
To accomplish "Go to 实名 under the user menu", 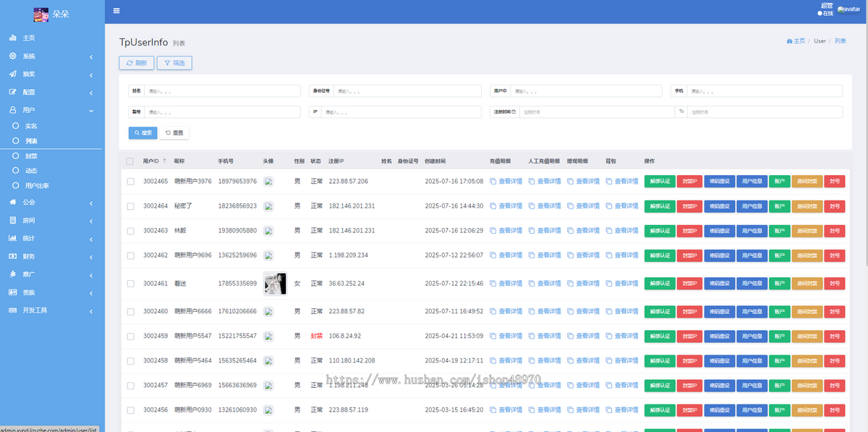I will pyautogui.click(x=31, y=126).
